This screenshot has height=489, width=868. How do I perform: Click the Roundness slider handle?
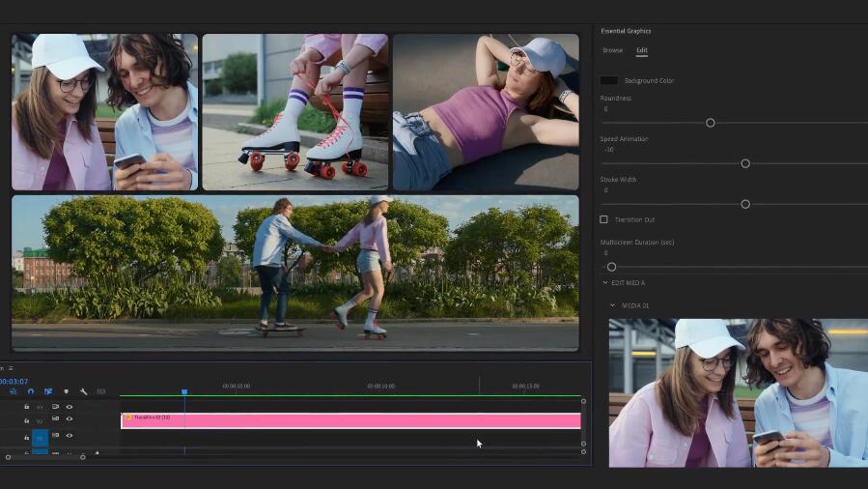tap(711, 123)
